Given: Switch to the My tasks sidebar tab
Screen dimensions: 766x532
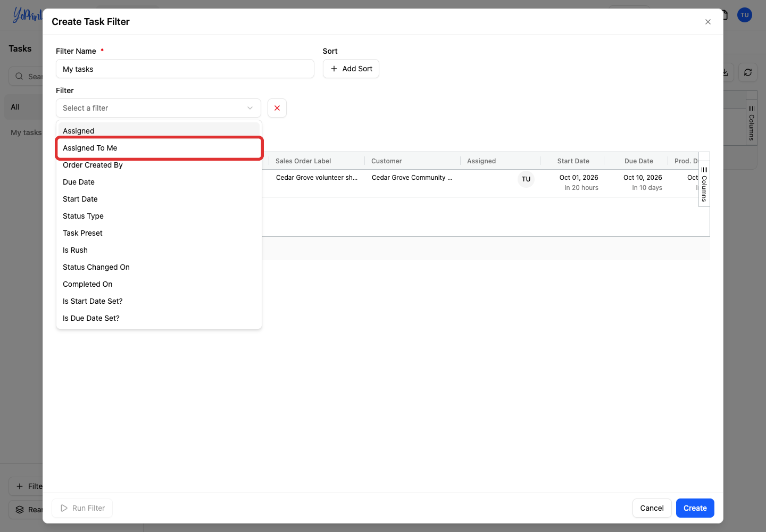Looking at the screenshot, I should click(x=26, y=132).
